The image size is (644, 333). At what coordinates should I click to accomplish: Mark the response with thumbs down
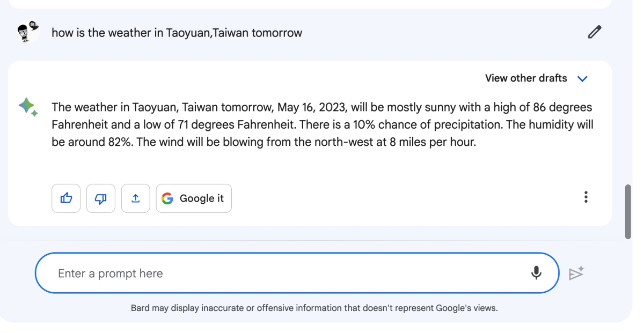tap(101, 198)
